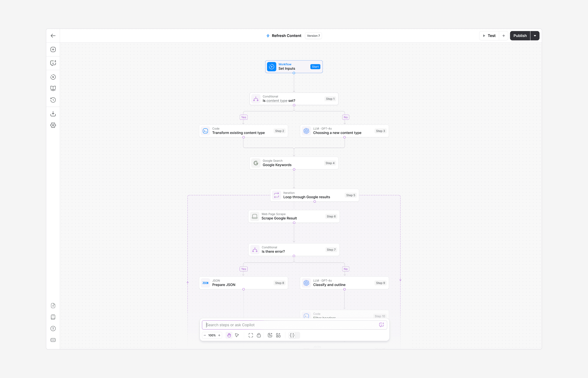Click the Search steps or ask Copilot field

[x=291, y=325]
